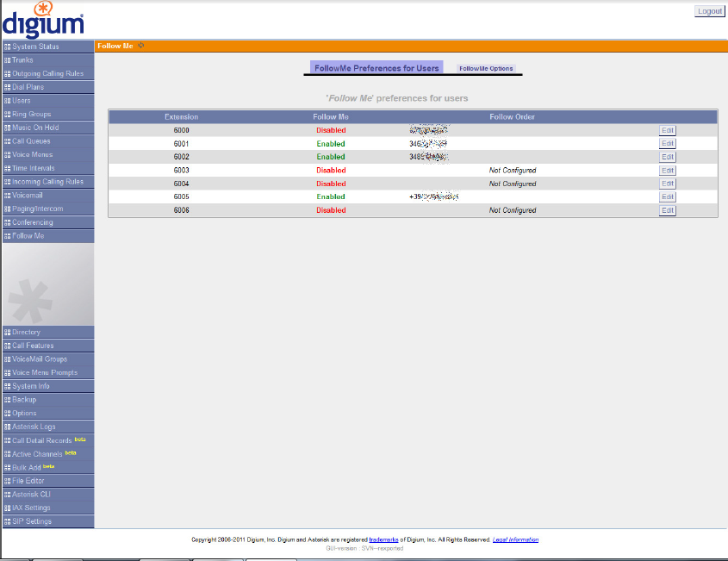Edit Follow Me for extension 6001
The height and width of the screenshot is (561, 728).
point(667,144)
